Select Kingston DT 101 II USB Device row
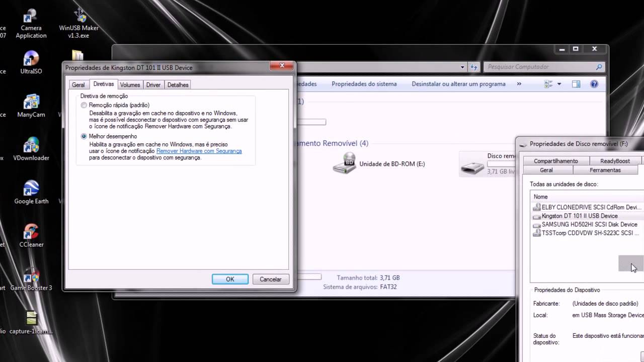 coord(588,216)
